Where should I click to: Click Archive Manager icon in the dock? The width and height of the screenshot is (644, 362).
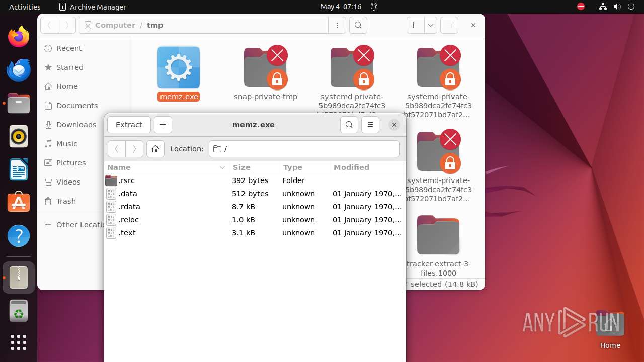coord(19,277)
